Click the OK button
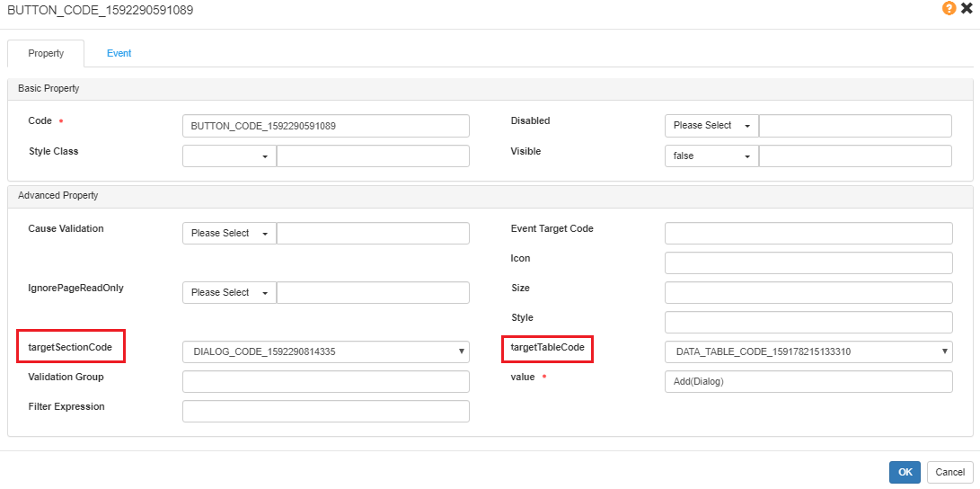 [x=905, y=472]
